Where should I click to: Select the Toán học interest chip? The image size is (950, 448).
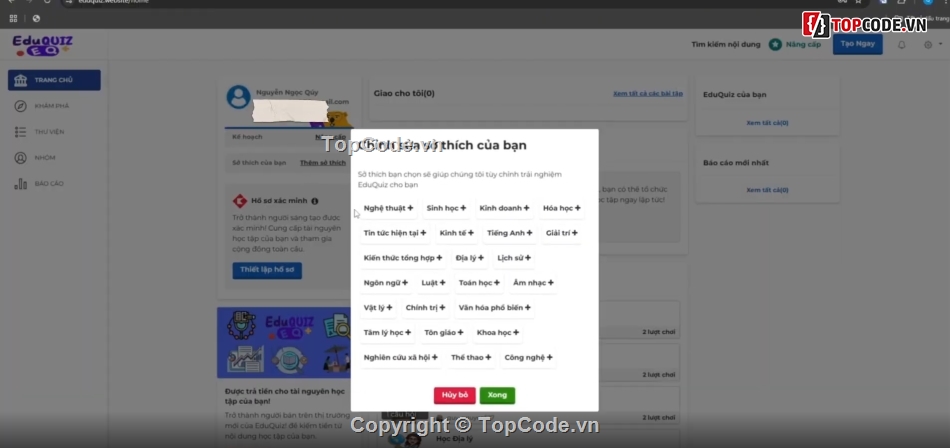tap(479, 283)
